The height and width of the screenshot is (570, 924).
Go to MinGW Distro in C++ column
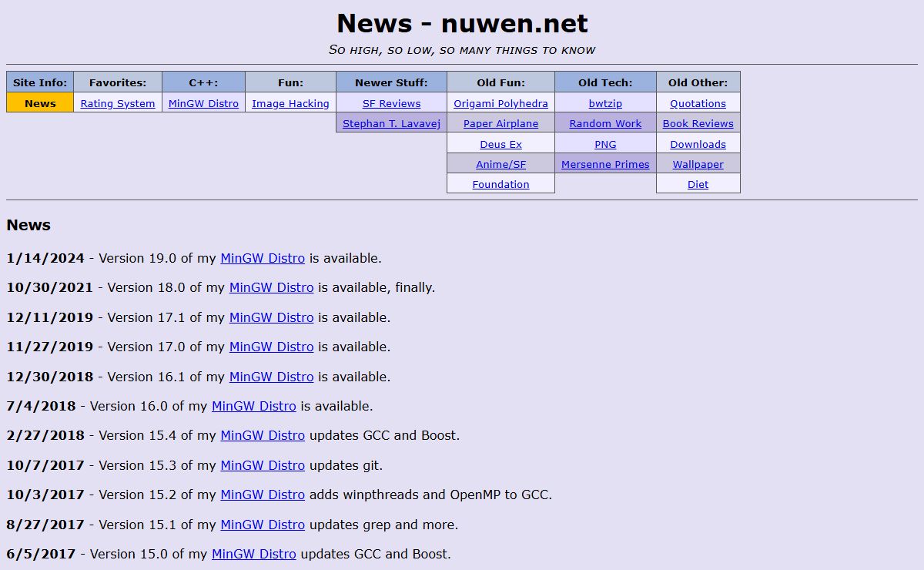tap(203, 103)
